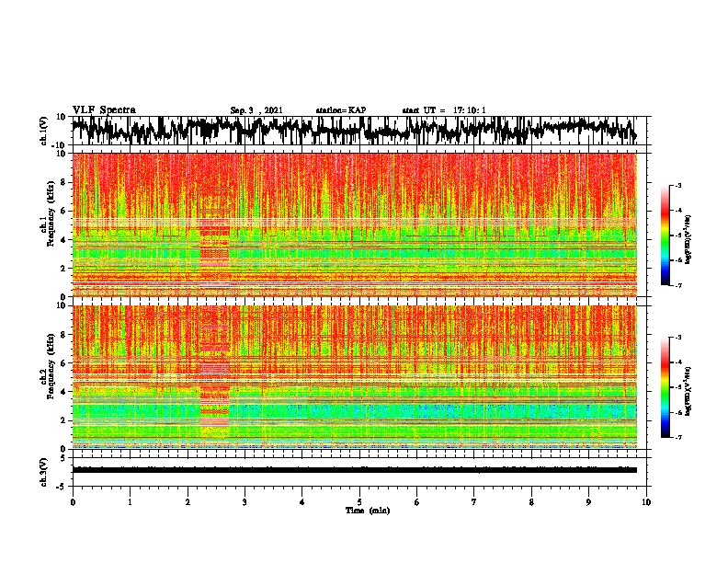The image size is (728, 563).
Task: Click the "-7" tick on ch.2 colorbar
Action: coord(677,437)
